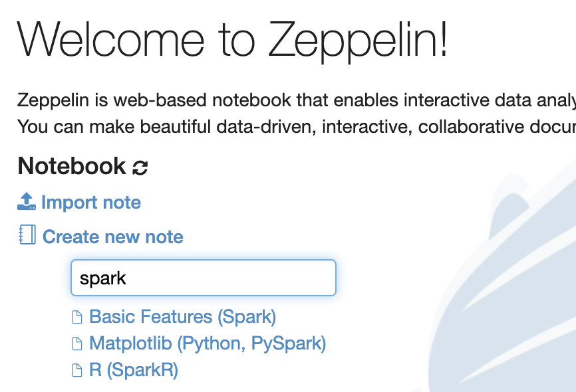Open the Matplotlib (Python, PySpark) note
Screen dimensions: 576x392
pos(208,343)
